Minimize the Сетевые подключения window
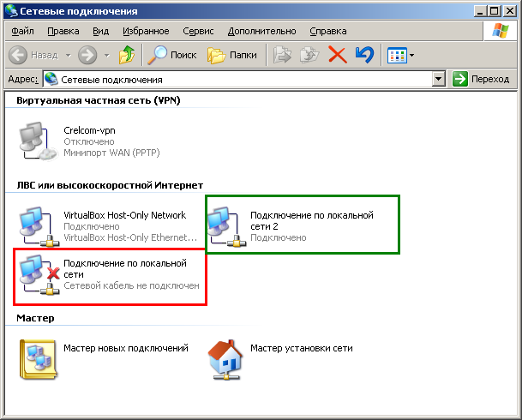 (480, 11)
